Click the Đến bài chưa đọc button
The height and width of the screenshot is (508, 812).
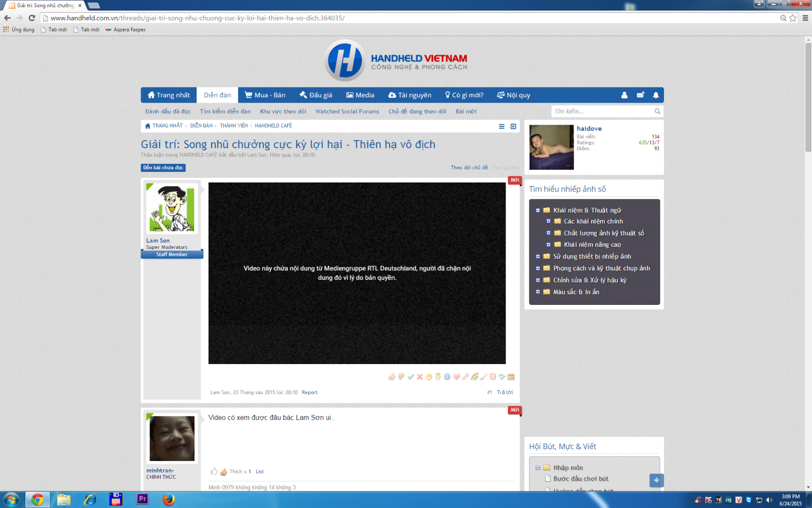pos(163,167)
